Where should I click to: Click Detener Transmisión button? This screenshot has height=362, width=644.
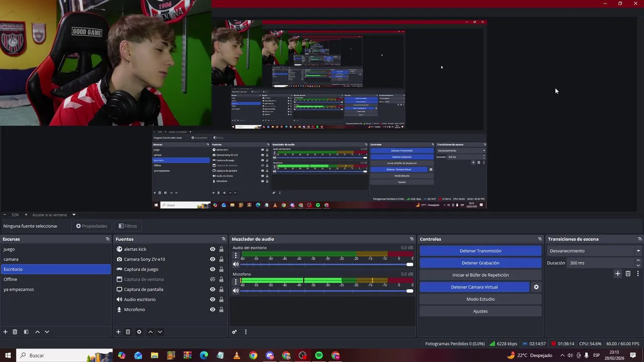(480, 251)
